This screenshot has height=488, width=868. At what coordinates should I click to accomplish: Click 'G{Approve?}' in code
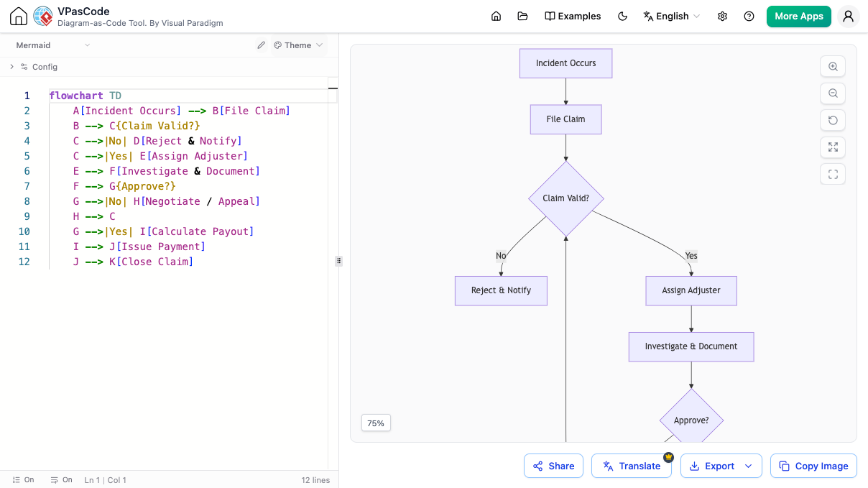coord(142,186)
